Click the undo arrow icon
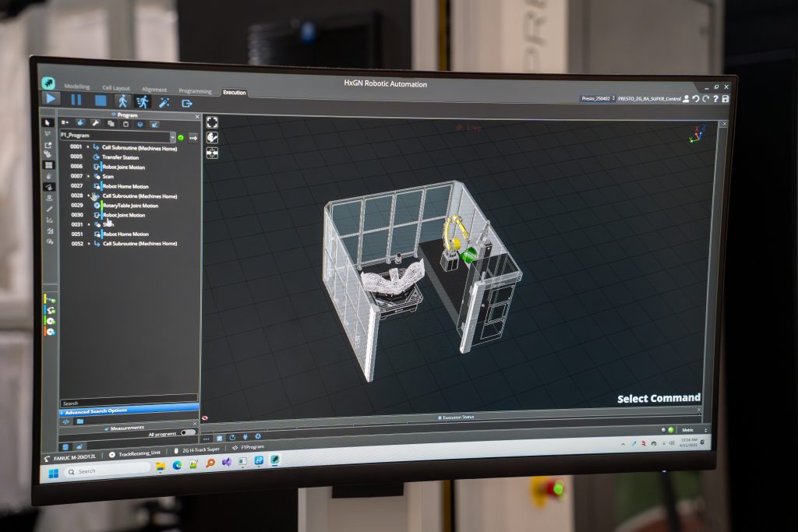This screenshot has width=798, height=532. click(x=695, y=99)
